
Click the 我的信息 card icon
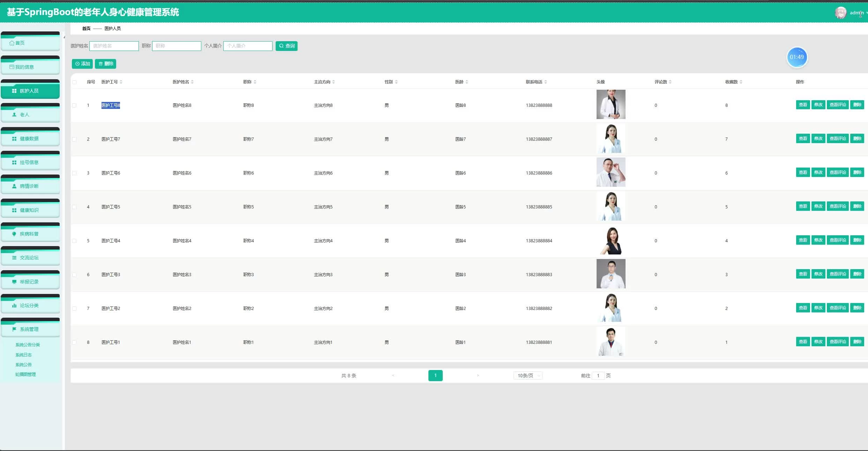coord(12,67)
